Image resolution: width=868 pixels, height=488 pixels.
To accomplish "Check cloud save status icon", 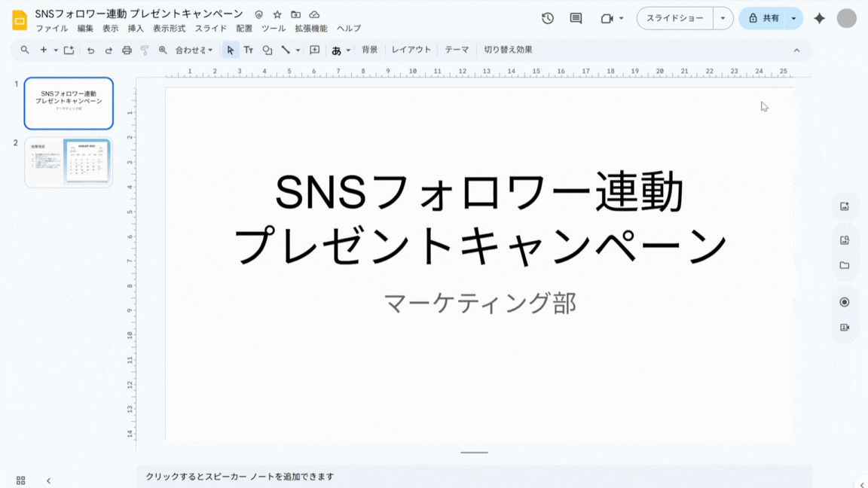I will click(314, 14).
